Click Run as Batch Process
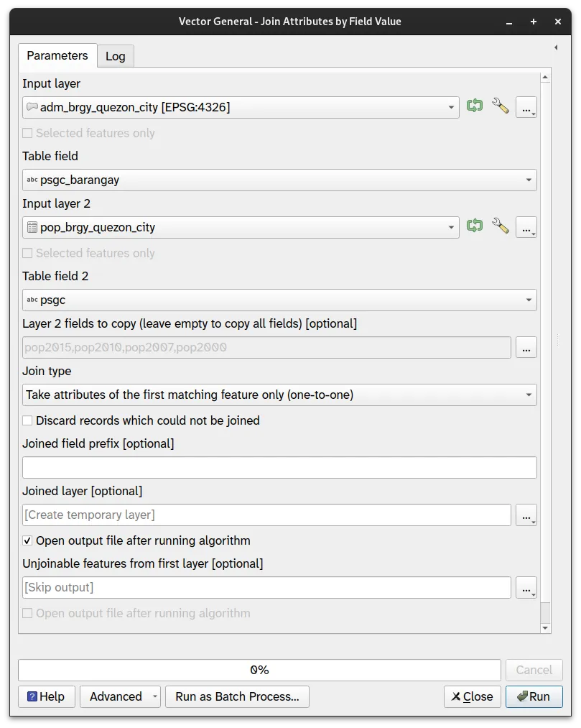The image size is (581, 728). [x=237, y=696]
